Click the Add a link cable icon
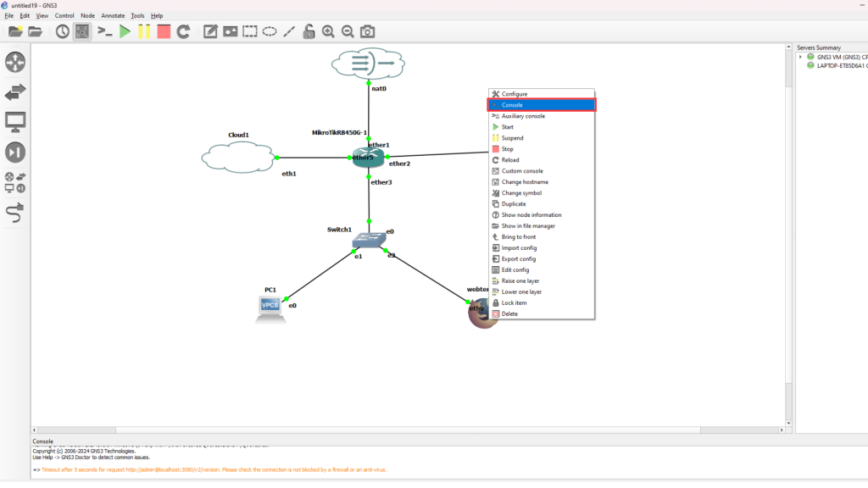 click(x=15, y=214)
